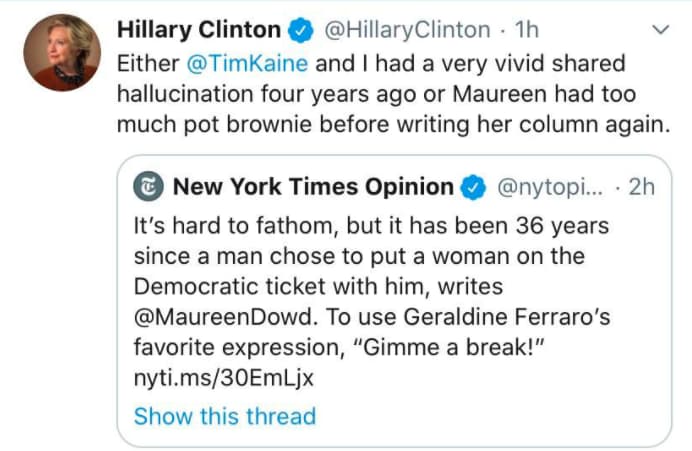Click Hillary Clinton's blue verified badge
This screenshot has width=692, height=451.
click(x=300, y=31)
